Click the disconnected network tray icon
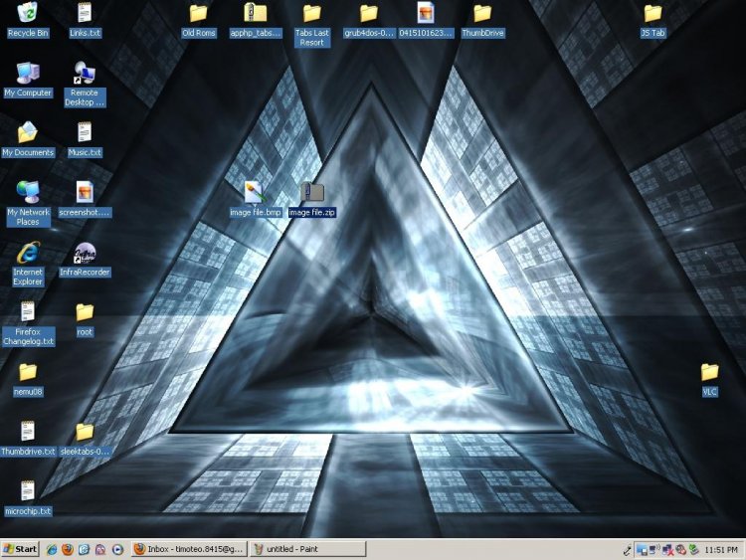Image resolution: width=746 pixels, height=560 pixels. (x=668, y=550)
